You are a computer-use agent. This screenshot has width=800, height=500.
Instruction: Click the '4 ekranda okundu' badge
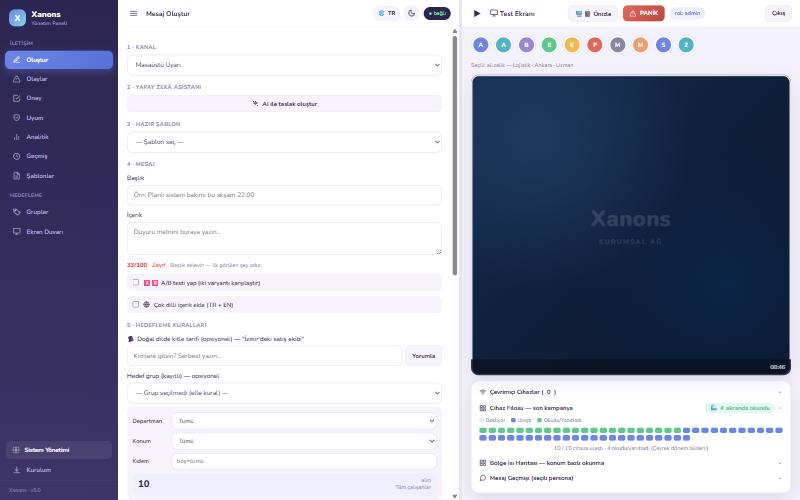740,408
